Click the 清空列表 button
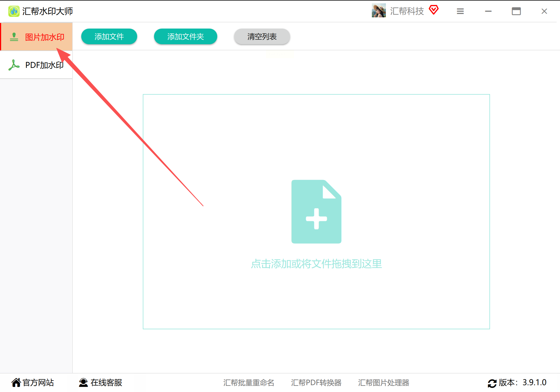Viewport: 560px width, 392px height. [262, 36]
